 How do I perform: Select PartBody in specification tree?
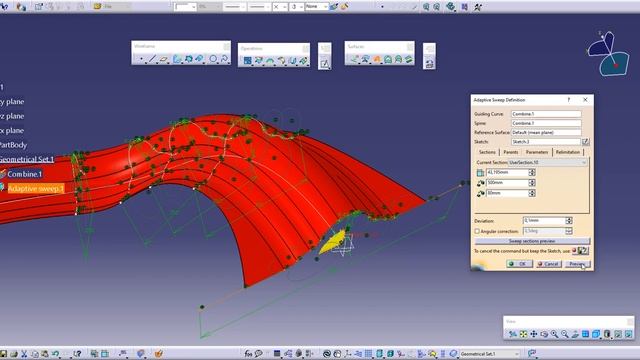coord(13,145)
